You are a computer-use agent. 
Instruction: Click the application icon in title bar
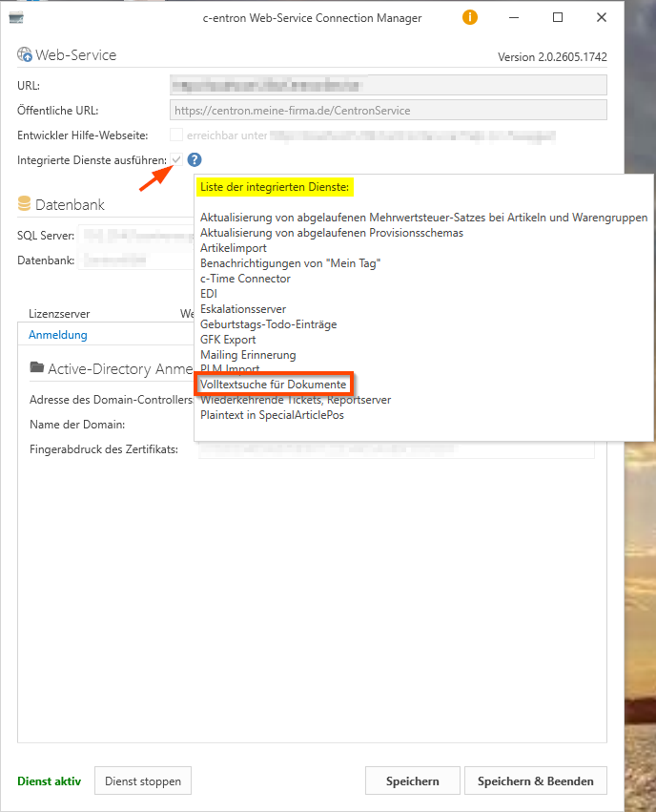16,18
